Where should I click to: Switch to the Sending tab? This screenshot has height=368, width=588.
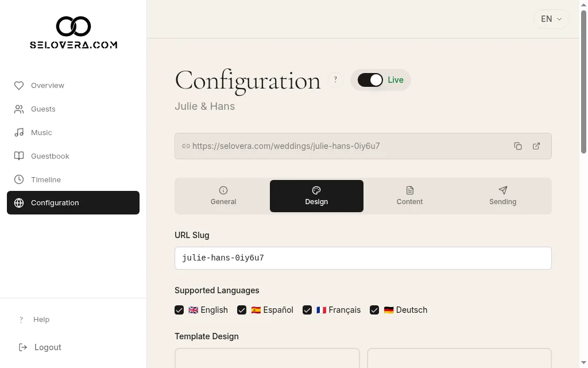pos(502,196)
